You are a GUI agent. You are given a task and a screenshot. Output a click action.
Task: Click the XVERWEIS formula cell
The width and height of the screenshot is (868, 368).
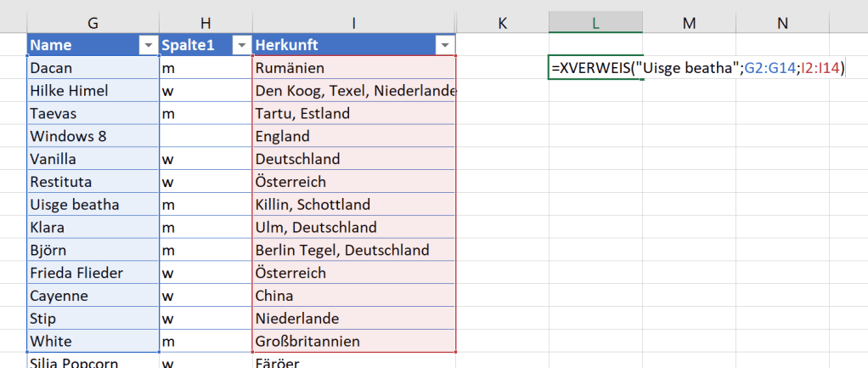coord(595,68)
